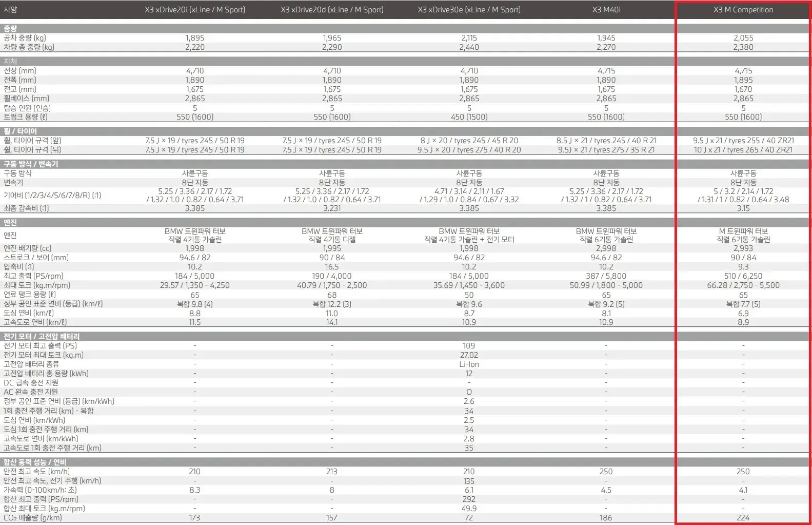Select the X3 xDrive30e (xLine / M Sport) column header

tap(469, 10)
